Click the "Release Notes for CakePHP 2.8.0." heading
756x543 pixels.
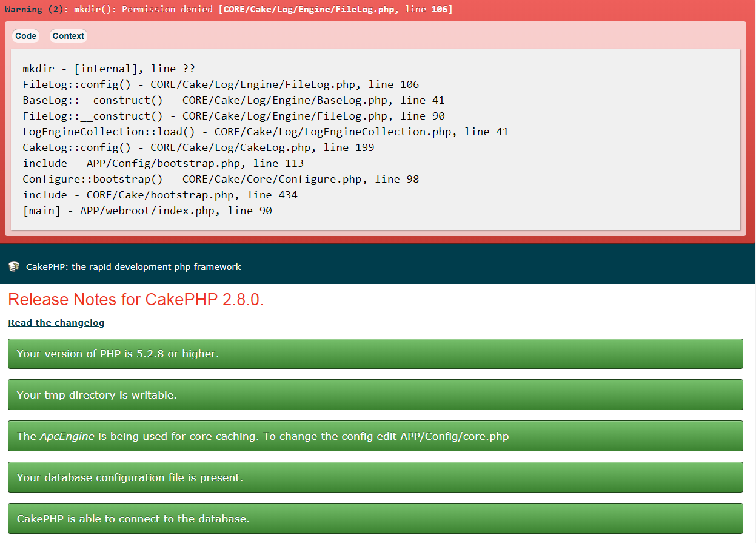point(136,300)
